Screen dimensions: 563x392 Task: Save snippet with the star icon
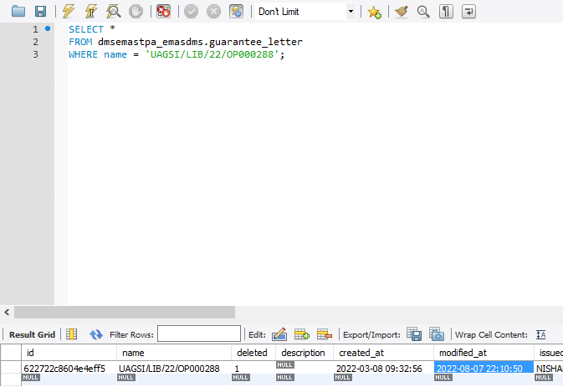(374, 12)
